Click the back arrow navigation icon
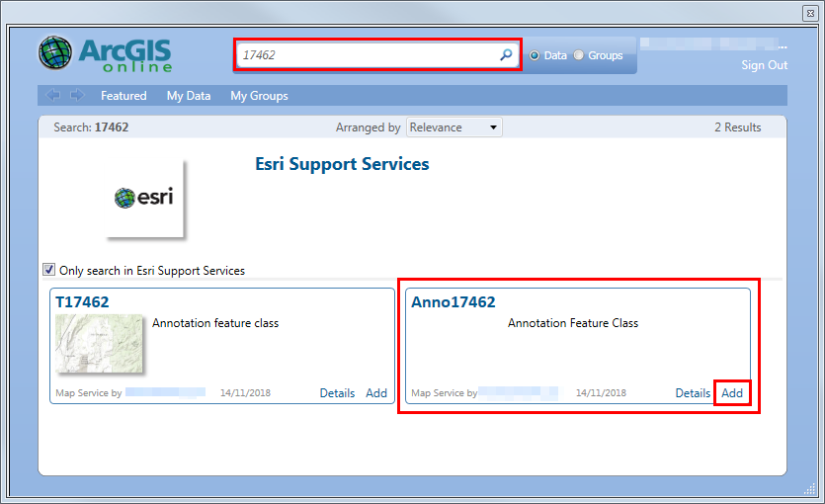Image resolution: width=825 pixels, height=504 pixels. coord(53,95)
